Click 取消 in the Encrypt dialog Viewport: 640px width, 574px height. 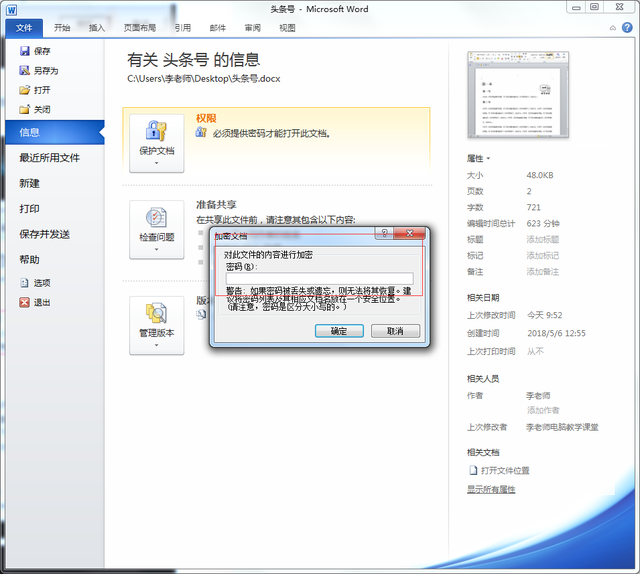395,331
